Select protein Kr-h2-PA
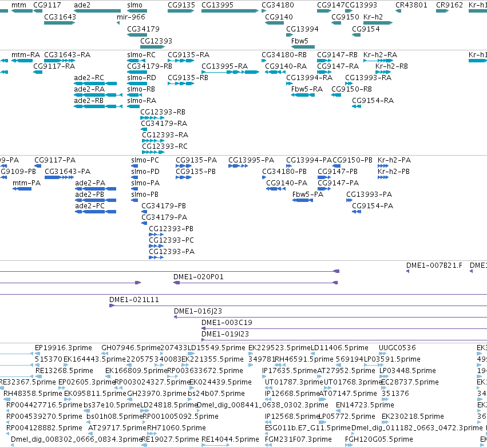The height and width of the screenshot is (448, 487). click(383, 166)
